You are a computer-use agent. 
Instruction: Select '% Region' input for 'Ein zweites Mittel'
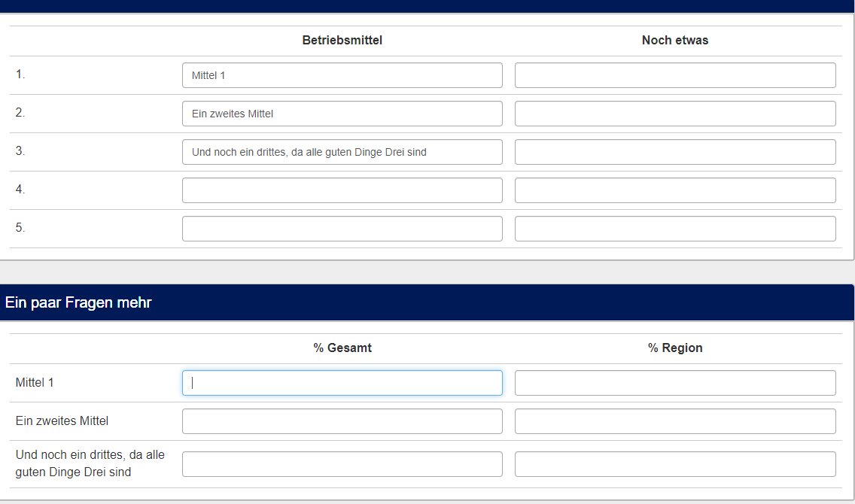674,421
